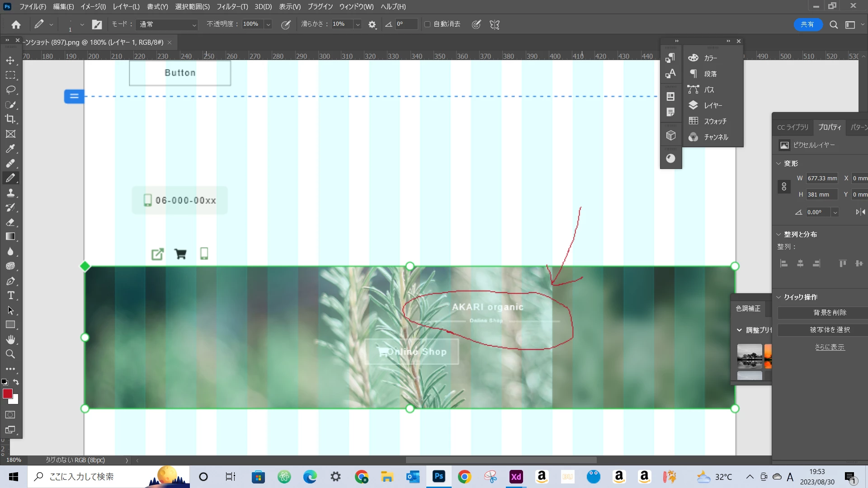The image size is (868, 488).
Task: Switch to the CC ライブラリ tab
Action: point(793,127)
